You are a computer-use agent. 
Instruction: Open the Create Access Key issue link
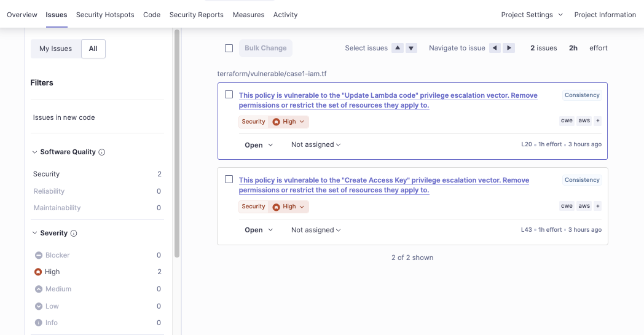[x=384, y=185]
